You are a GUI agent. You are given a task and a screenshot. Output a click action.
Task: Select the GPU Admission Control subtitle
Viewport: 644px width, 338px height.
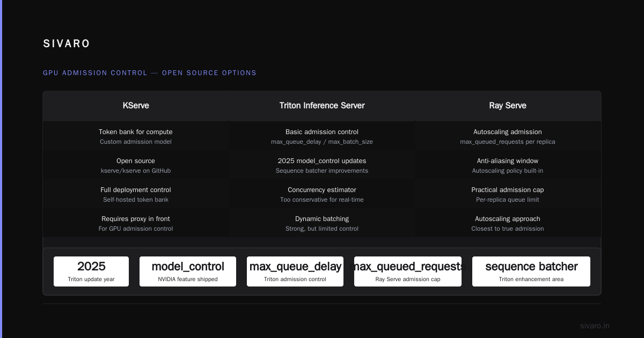pos(150,73)
